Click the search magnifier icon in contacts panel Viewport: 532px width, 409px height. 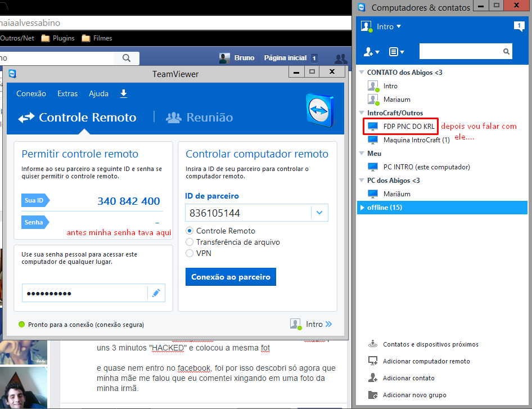(506, 51)
